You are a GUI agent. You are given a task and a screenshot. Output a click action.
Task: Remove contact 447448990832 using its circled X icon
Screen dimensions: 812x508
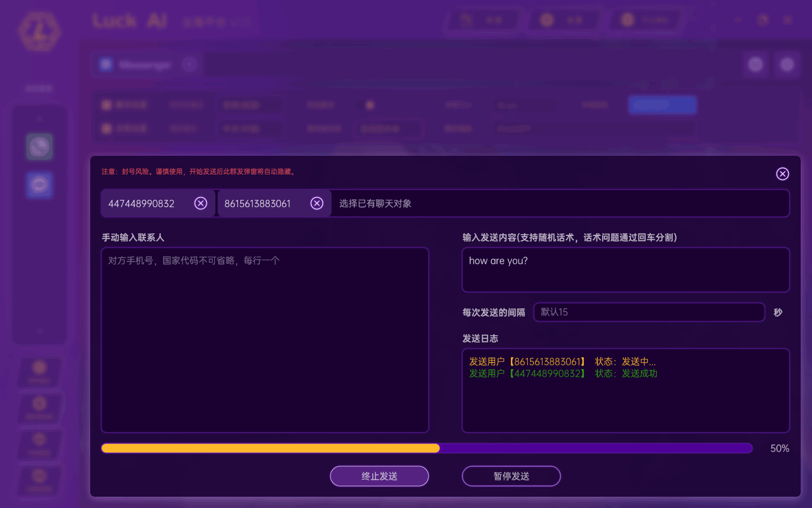click(201, 203)
